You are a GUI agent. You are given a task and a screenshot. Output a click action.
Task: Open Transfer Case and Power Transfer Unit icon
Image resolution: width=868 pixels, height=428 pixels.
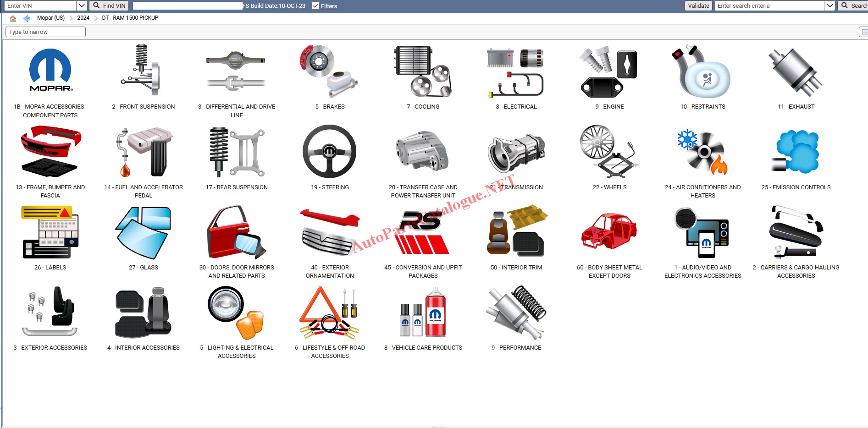click(x=422, y=152)
